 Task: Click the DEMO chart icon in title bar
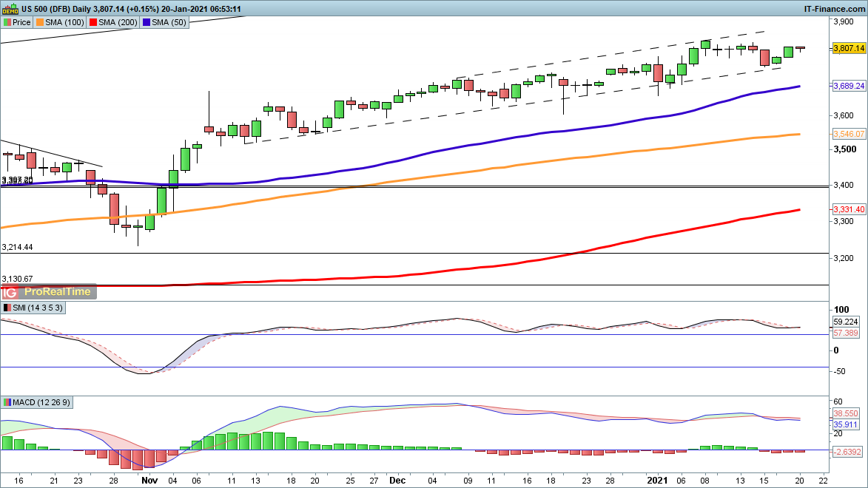[x=10, y=9]
